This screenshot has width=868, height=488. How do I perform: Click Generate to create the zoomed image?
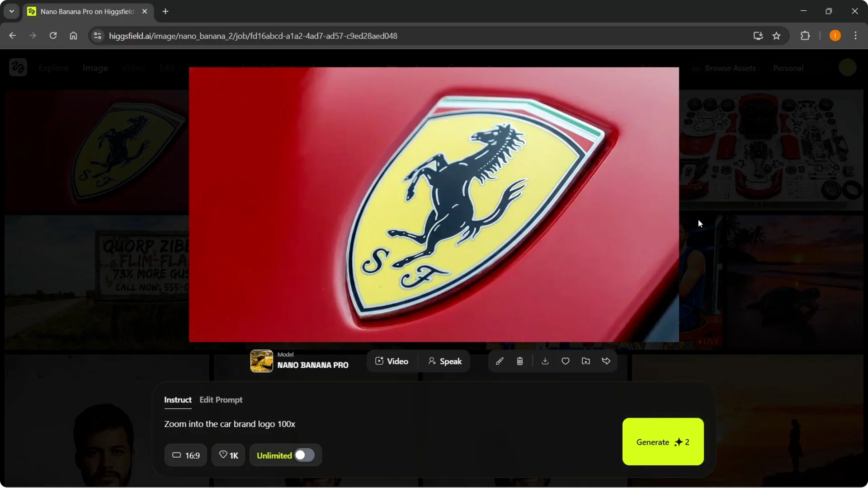click(662, 442)
